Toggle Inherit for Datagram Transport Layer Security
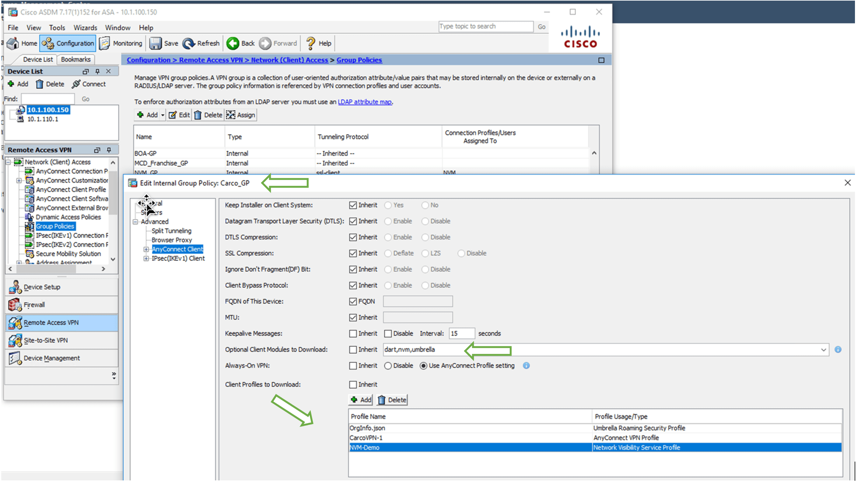This screenshot has height=496, width=868. (353, 221)
